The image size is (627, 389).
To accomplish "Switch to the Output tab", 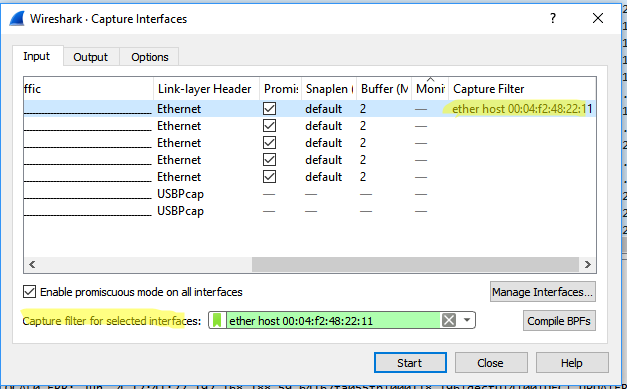I will (x=91, y=57).
